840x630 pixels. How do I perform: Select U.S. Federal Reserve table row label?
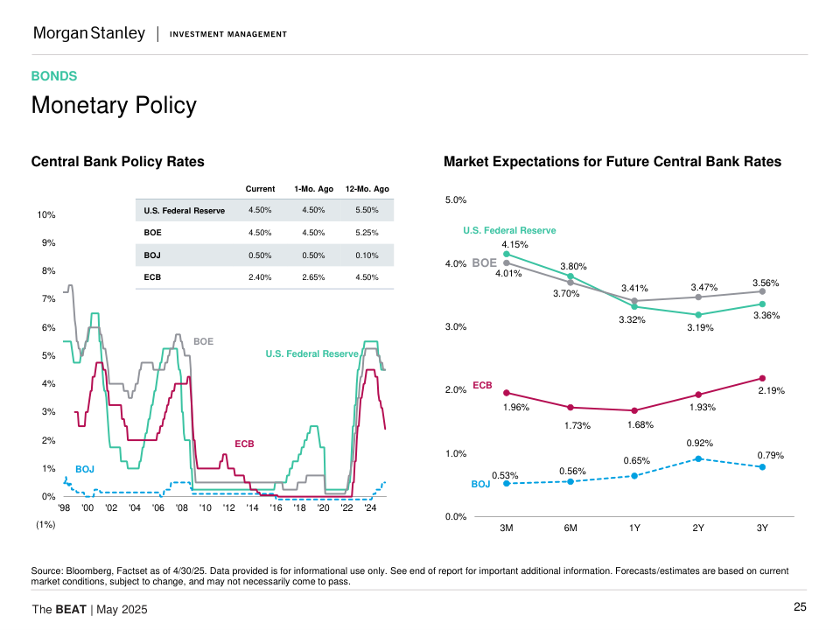point(184,211)
